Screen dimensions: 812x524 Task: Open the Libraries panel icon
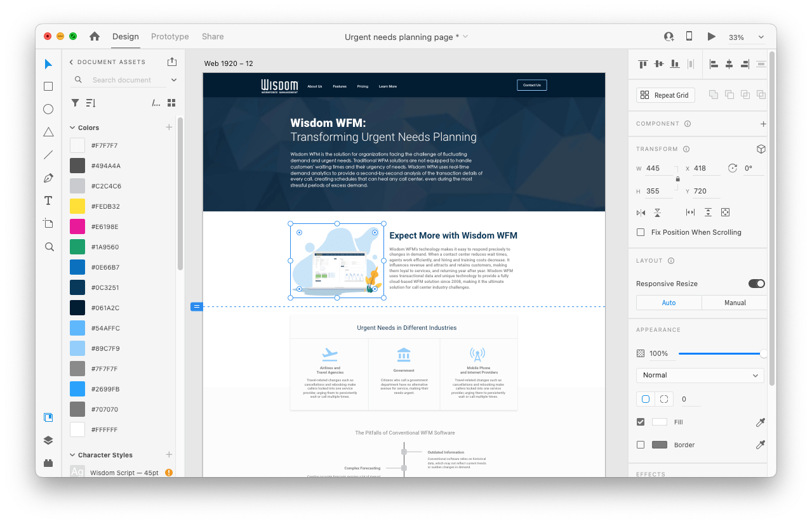[48, 417]
